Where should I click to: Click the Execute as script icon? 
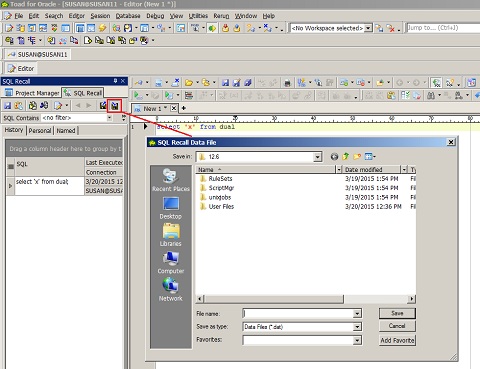169,96
